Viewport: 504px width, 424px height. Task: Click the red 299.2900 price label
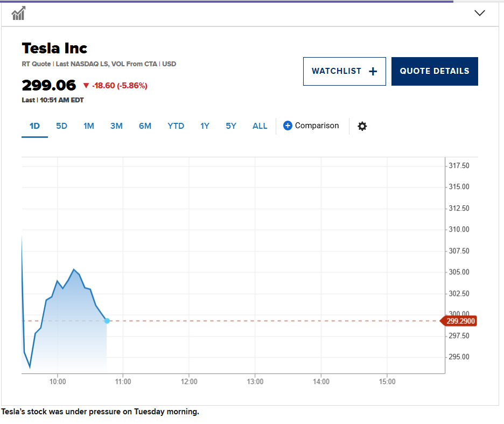click(x=459, y=321)
